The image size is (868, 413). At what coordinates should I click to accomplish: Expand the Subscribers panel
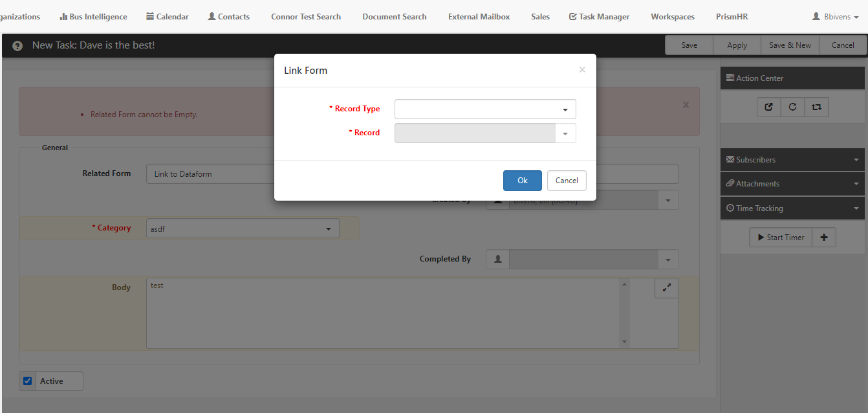[792, 160]
